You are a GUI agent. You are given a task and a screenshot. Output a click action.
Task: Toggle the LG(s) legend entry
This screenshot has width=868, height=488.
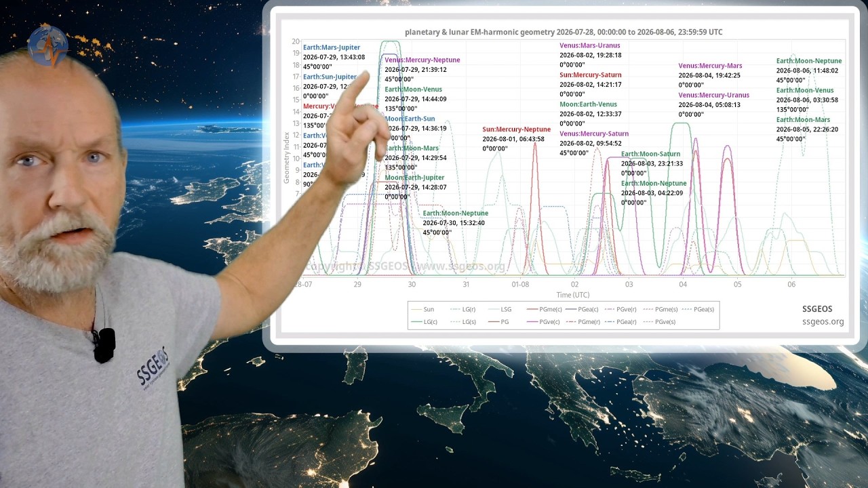[463, 321]
